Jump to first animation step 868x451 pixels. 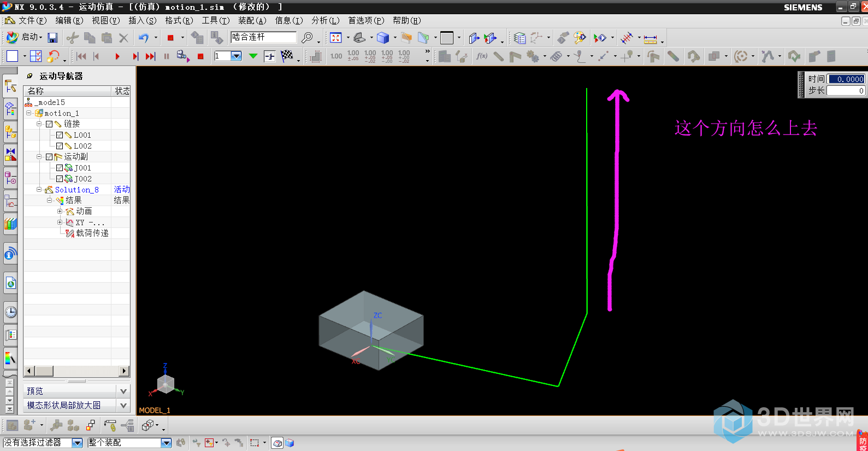click(81, 56)
